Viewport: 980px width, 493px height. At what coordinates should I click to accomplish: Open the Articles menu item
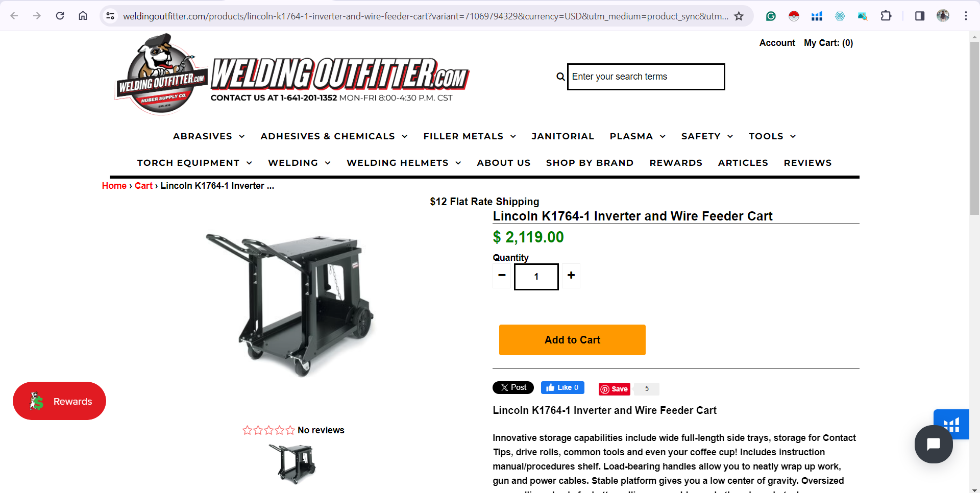pos(743,163)
